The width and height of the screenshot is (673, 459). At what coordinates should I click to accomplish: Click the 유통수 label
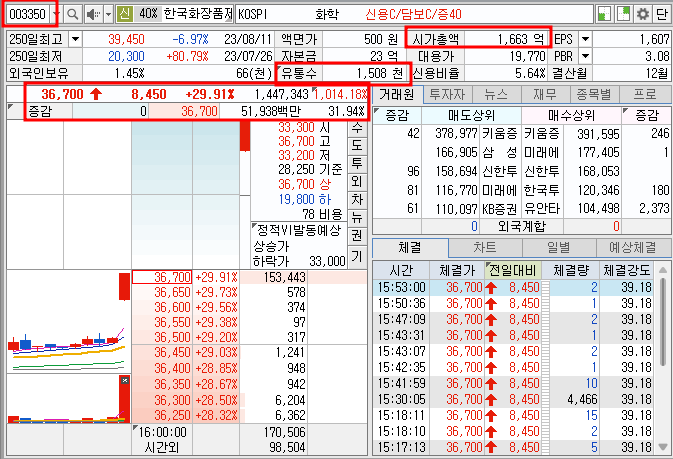(300, 73)
